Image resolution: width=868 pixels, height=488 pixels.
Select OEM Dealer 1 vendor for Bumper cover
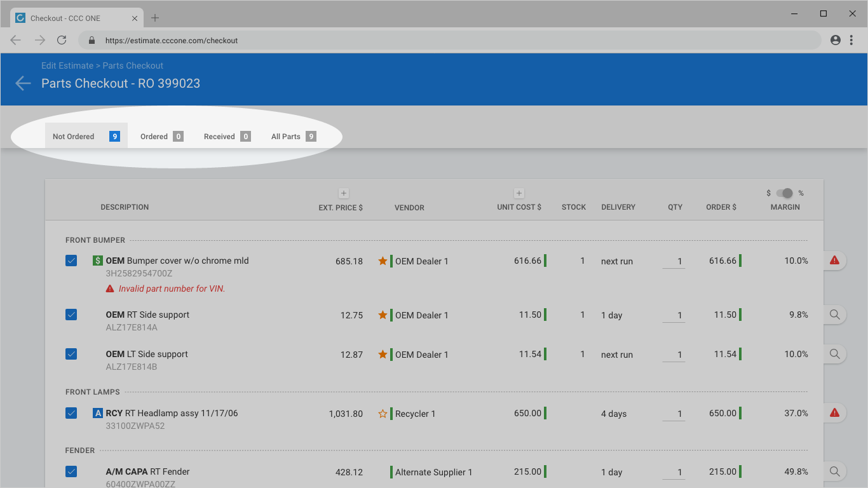[422, 261]
